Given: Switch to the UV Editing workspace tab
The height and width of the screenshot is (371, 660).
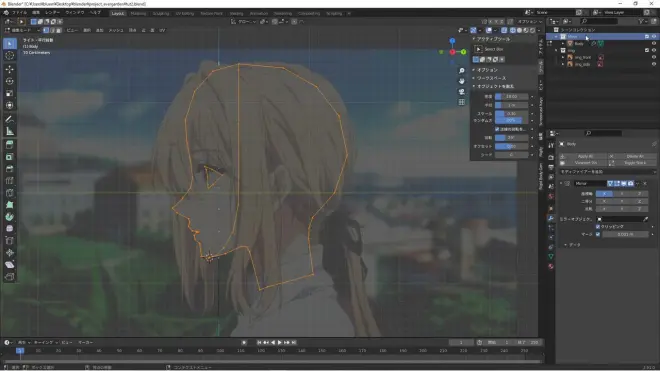Looking at the screenshot, I should click(184, 13).
